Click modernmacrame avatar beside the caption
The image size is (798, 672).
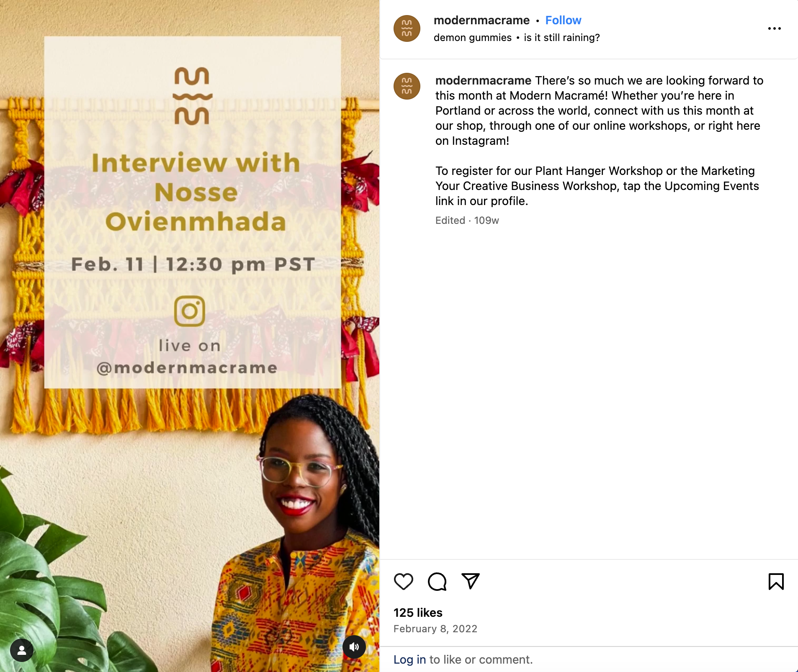407,86
